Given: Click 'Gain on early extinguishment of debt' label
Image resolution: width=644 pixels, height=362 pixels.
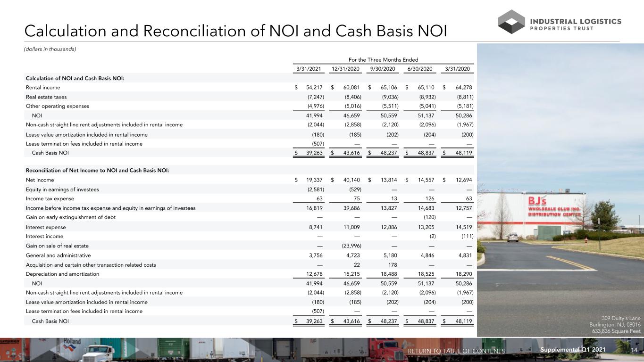Looking at the screenshot, I should pos(70,217).
